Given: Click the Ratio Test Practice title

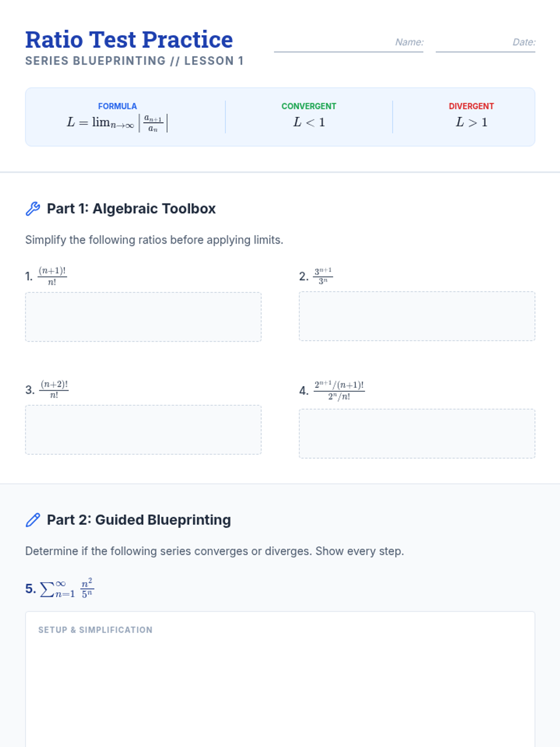Looking at the screenshot, I should (x=129, y=40).
